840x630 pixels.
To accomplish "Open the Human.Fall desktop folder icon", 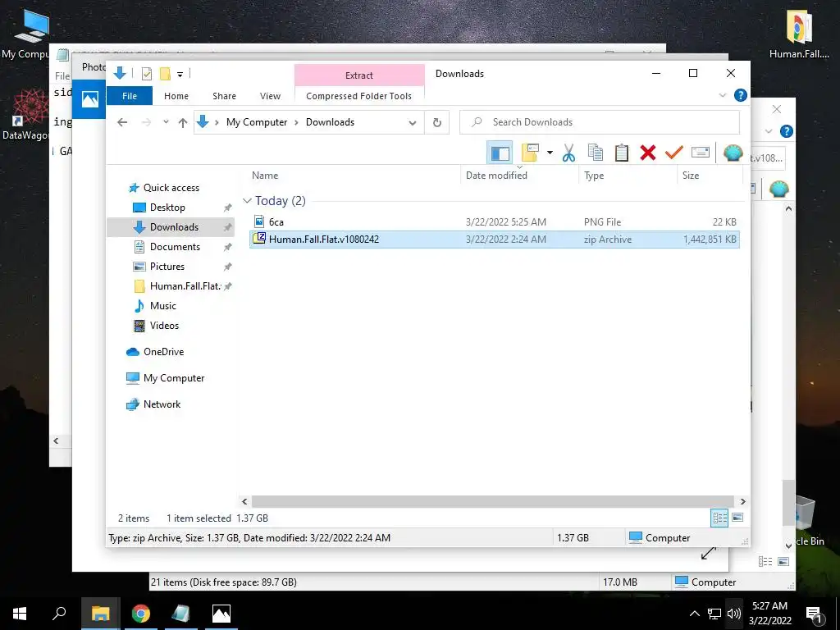I will [799, 34].
